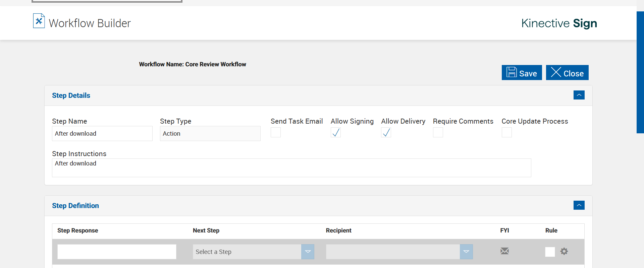The height and width of the screenshot is (268, 644).
Task: Click the Save floppy disk icon
Action: click(x=512, y=72)
